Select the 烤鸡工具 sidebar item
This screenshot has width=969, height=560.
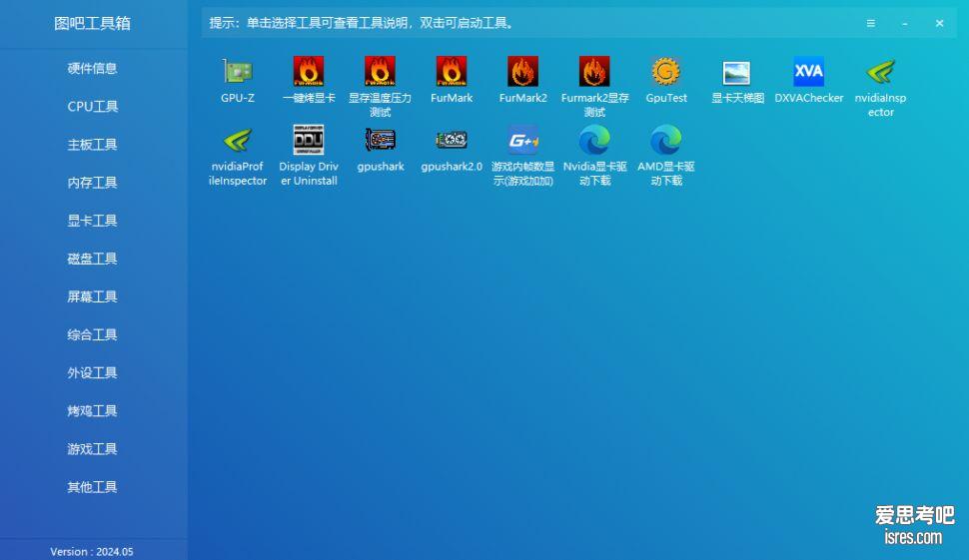tap(92, 411)
